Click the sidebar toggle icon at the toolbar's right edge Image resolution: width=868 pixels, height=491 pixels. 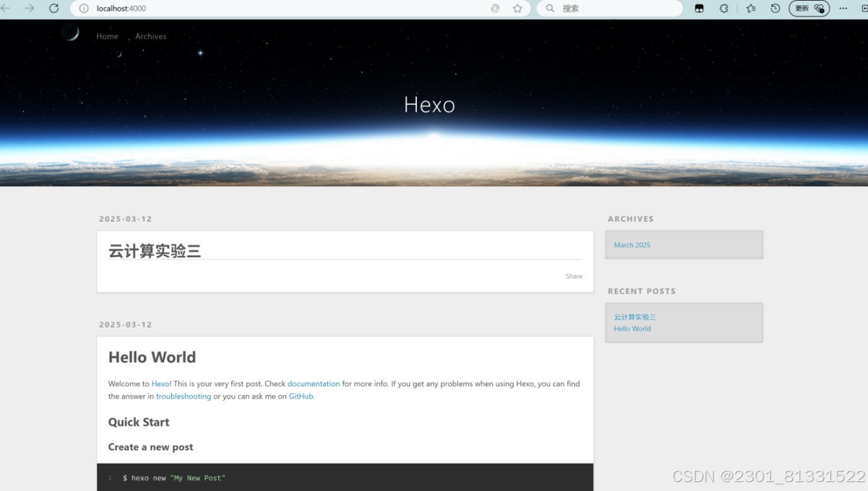pos(864,8)
